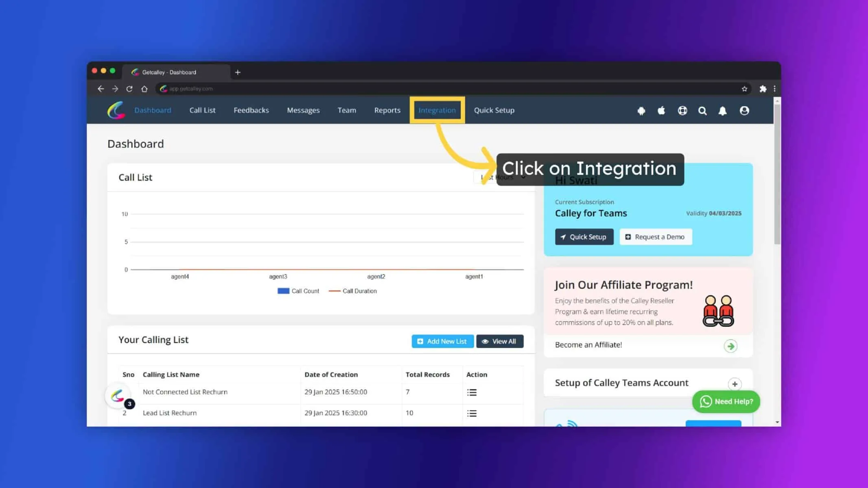The height and width of the screenshot is (488, 868).
Task: Click green arrow beside Become an Affiliate
Action: [x=730, y=346]
